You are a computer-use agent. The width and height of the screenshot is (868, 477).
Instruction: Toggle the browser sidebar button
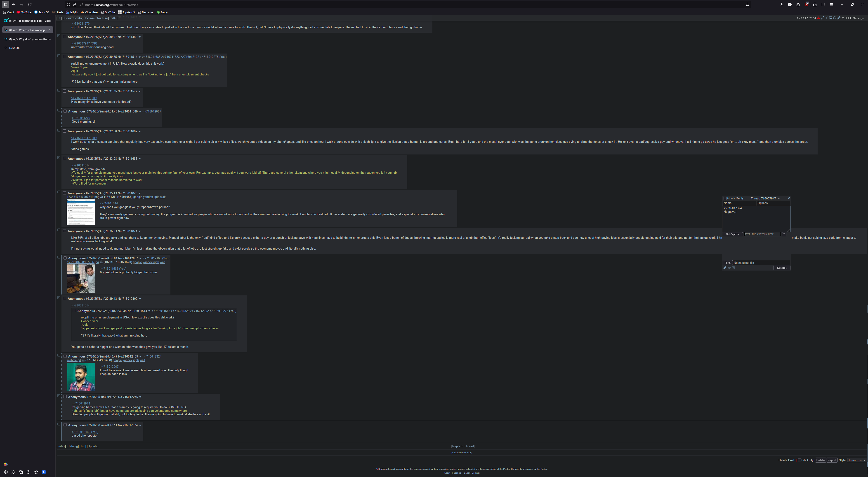point(5,4)
